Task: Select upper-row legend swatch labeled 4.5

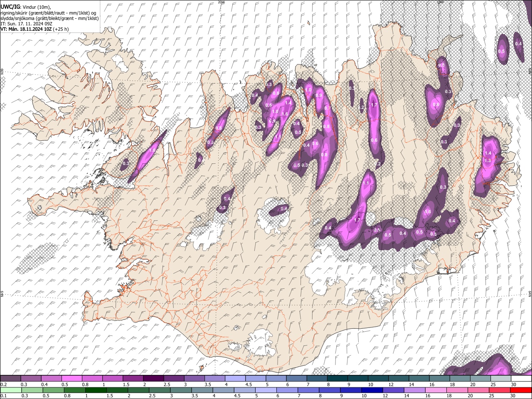Action: point(255,378)
